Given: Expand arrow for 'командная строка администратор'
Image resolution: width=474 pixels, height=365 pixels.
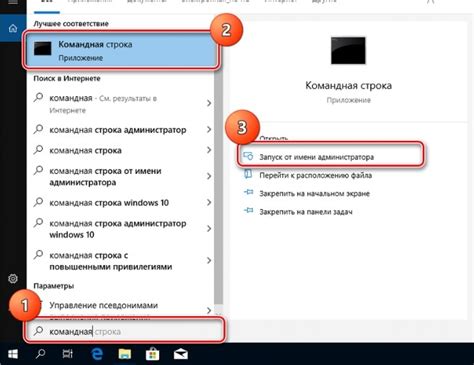Looking at the screenshot, I should point(209,129).
